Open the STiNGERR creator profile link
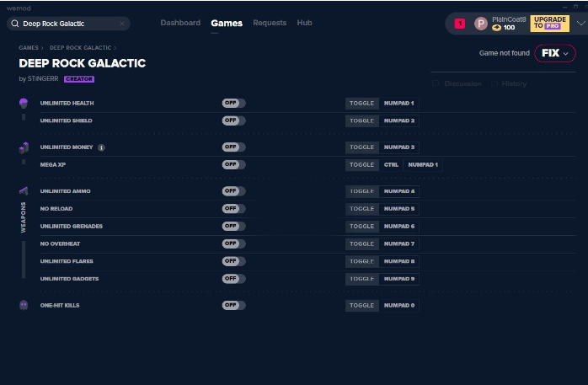This screenshot has height=385, width=588. 43,78
